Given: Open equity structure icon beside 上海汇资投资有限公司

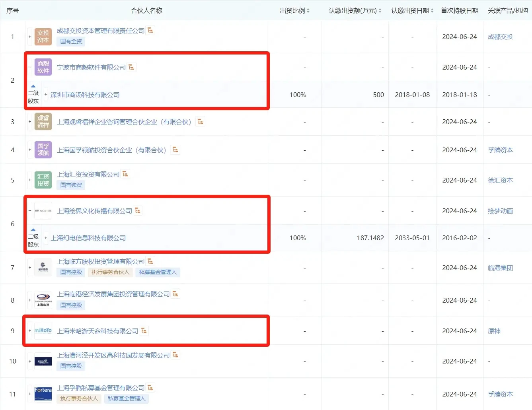Looking at the screenshot, I should [125, 174].
